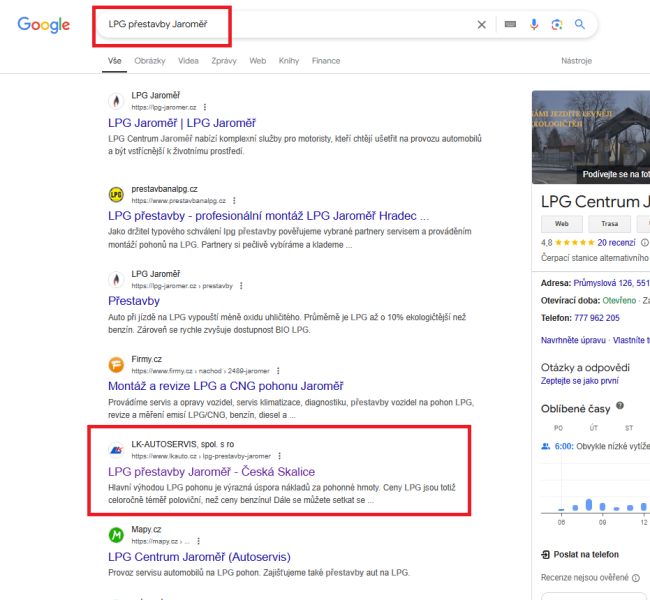Screen dimensions: 650x600
Task: Click the Web button in knowledge panel
Action: click(x=562, y=224)
